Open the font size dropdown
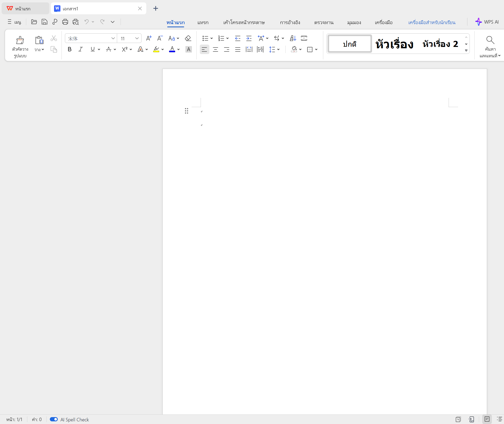504x424 pixels. (137, 38)
